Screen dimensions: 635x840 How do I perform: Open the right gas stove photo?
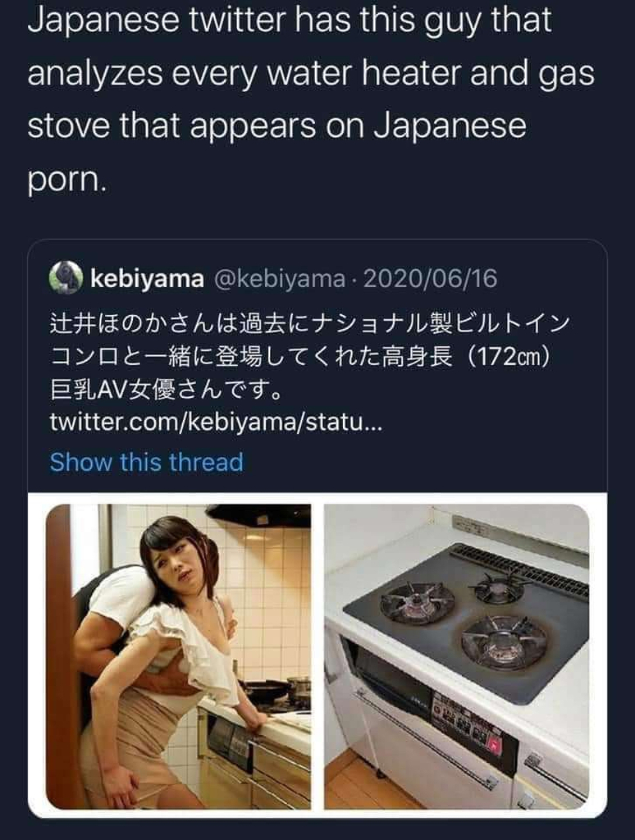(456, 656)
